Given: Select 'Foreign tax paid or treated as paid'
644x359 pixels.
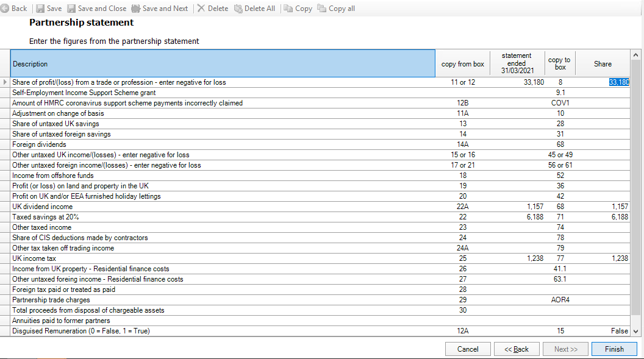Looking at the screenshot, I should (63, 290).
